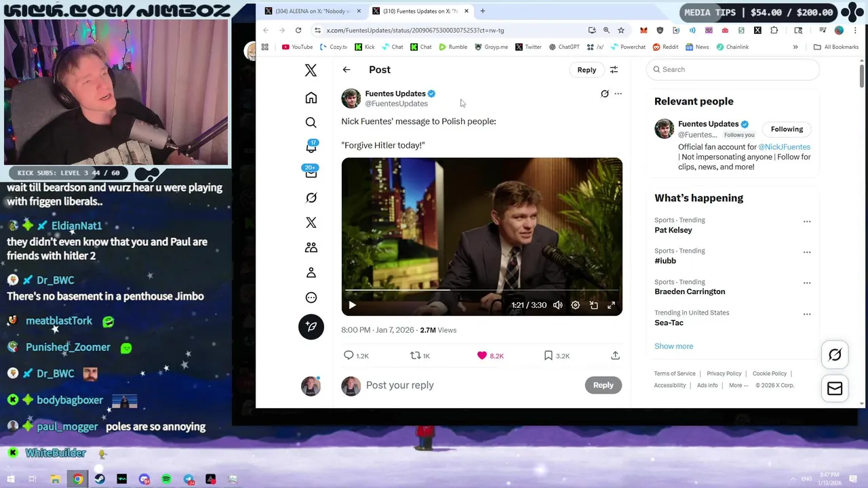The height and width of the screenshot is (488, 868).
Task: Open Sea-Tac trending topic
Action: click(x=669, y=323)
